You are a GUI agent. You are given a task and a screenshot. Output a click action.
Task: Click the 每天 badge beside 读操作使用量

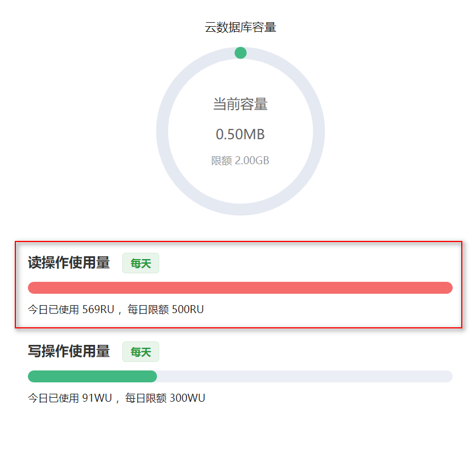(140, 264)
